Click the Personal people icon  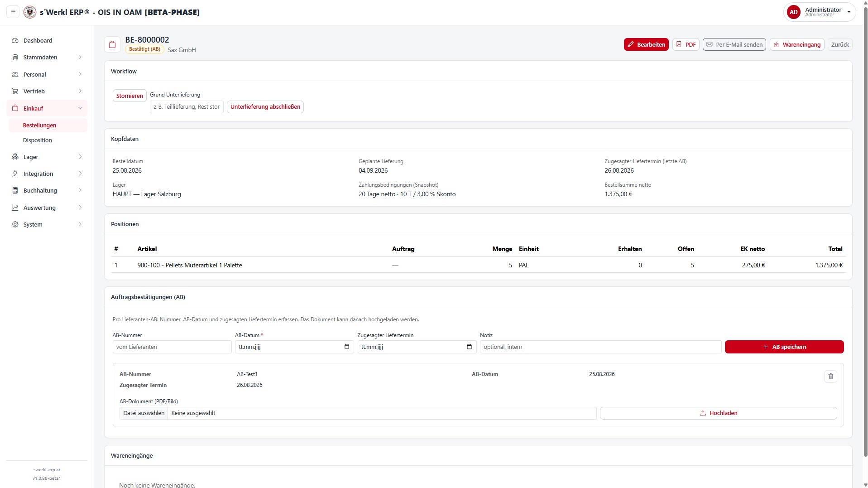coord(15,74)
